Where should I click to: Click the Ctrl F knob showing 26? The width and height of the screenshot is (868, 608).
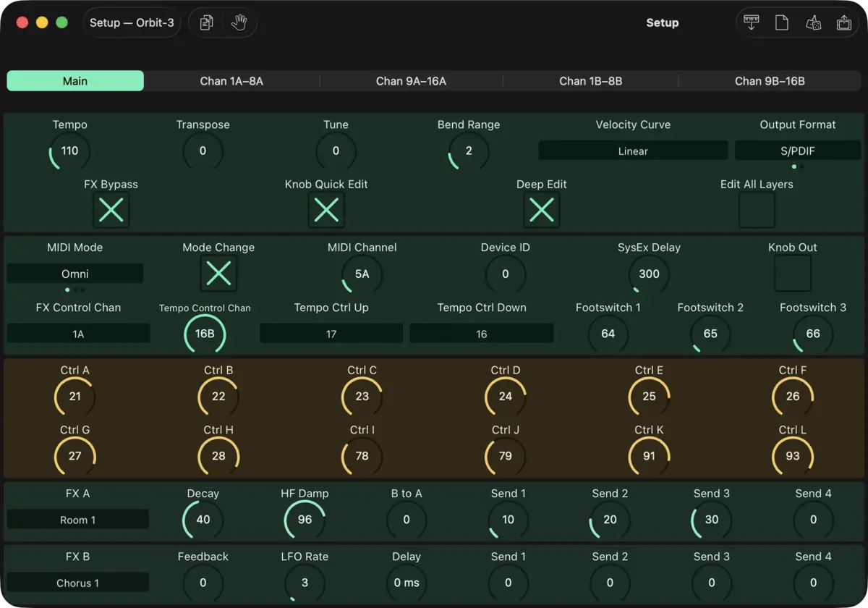point(793,397)
